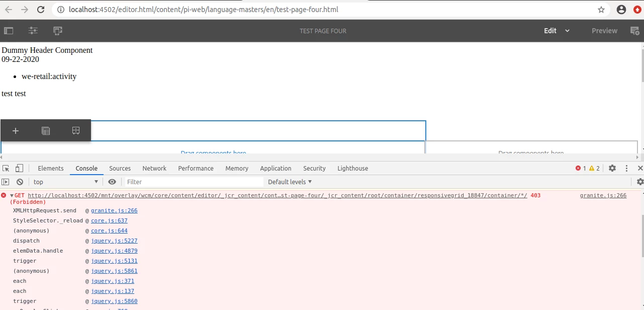Open the layout container policy icon
The width and height of the screenshot is (644, 310).
coord(46,131)
